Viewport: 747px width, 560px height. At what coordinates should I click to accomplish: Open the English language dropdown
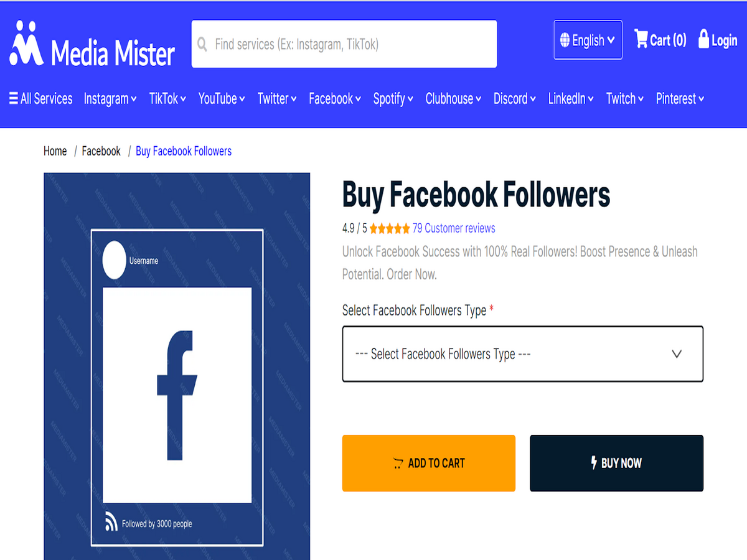point(588,40)
